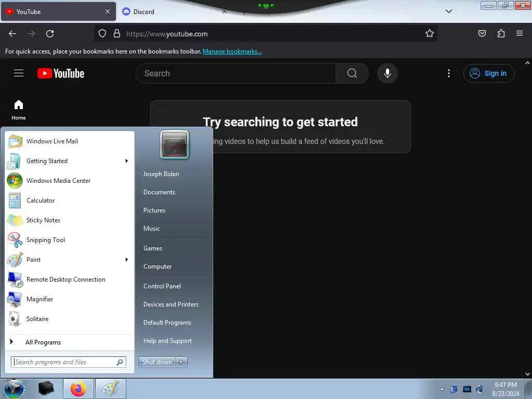Click the Windows Start orb
Viewport: 532px width, 399px height.
click(x=14, y=389)
